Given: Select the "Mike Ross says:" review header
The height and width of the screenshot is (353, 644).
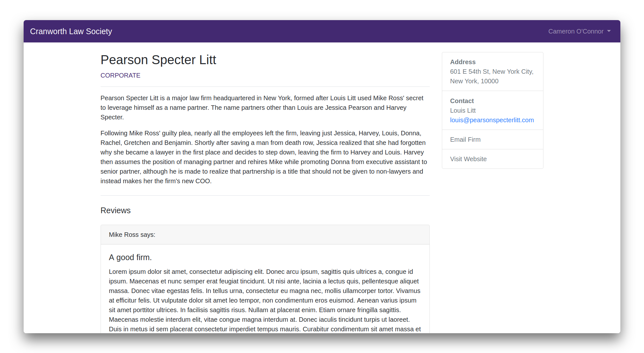Looking at the screenshot, I should click(x=132, y=235).
